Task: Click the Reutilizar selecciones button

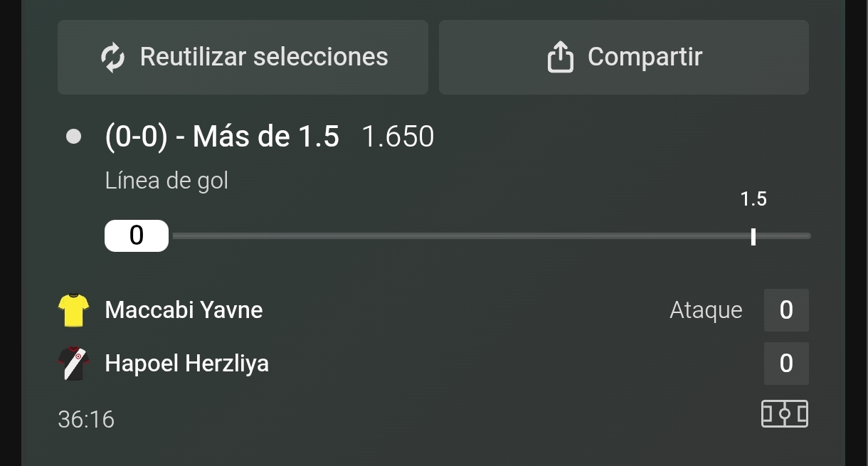Action: point(243,57)
